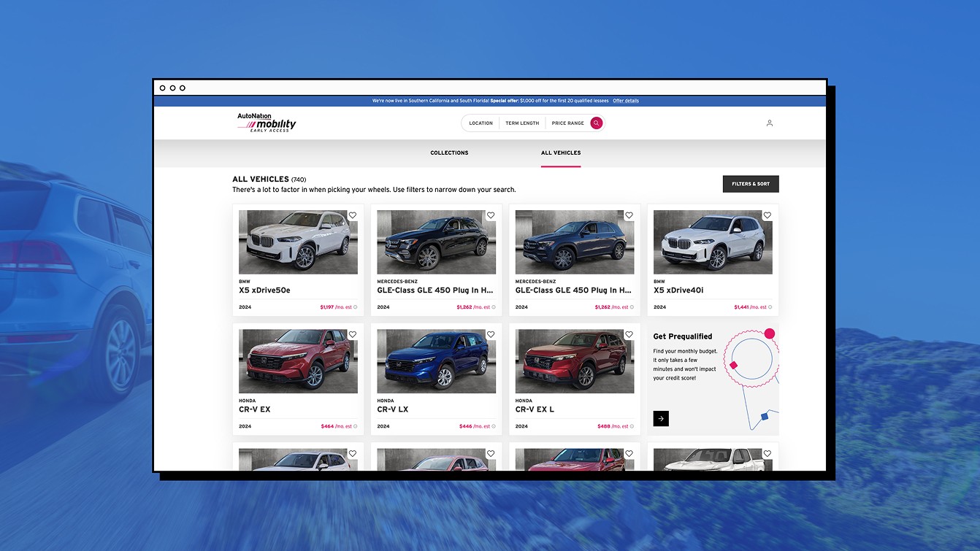980x551 pixels.
Task: Favorite the first GLE-Class GLE 450 listing priced $1,262
Action: click(491, 215)
